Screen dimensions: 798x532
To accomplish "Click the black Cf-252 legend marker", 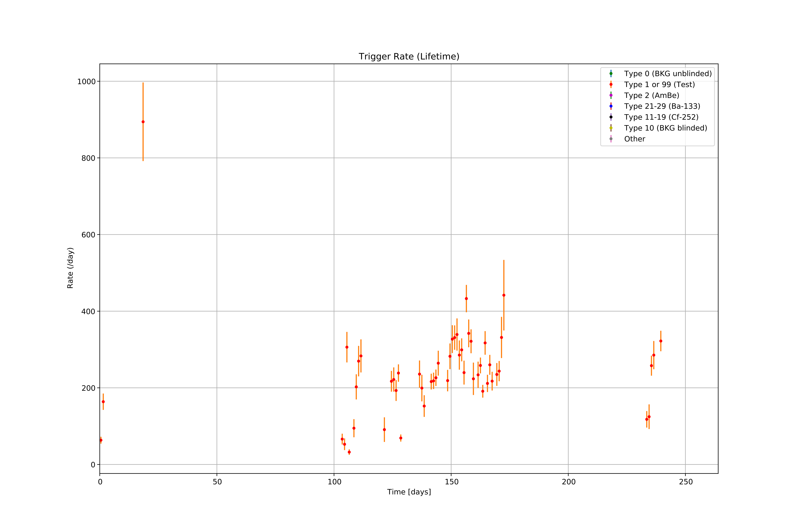I will (x=611, y=117).
